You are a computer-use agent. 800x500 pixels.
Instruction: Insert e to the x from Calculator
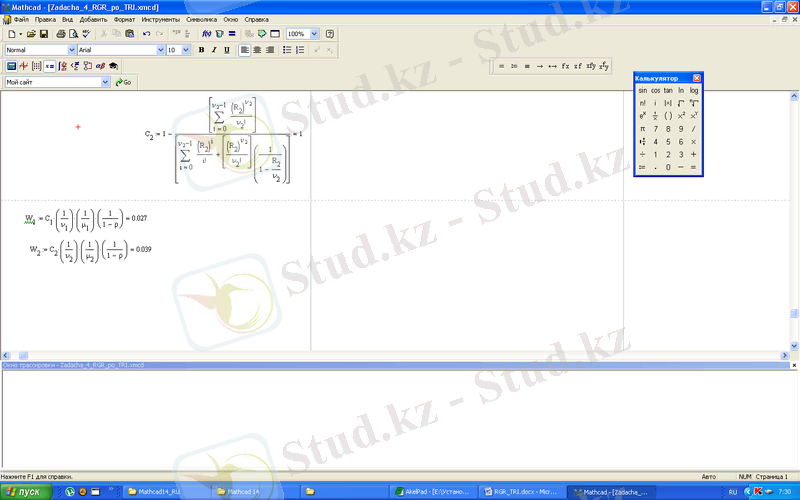(x=642, y=116)
